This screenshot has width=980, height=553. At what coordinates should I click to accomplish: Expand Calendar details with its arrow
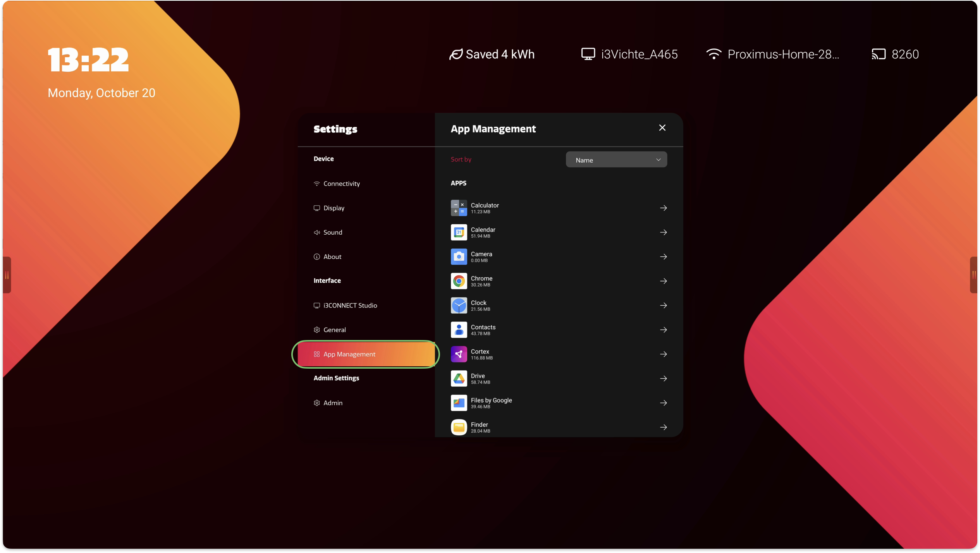coord(663,232)
